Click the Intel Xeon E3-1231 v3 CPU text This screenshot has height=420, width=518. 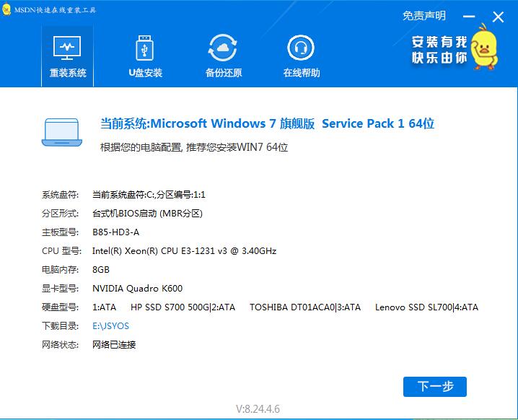pyautogui.click(x=185, y=251)
